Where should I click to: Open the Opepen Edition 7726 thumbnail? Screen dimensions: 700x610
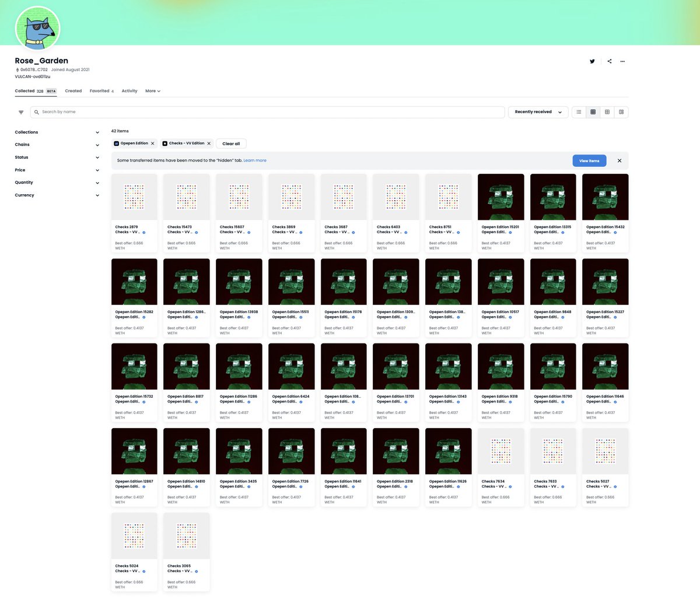291,451
